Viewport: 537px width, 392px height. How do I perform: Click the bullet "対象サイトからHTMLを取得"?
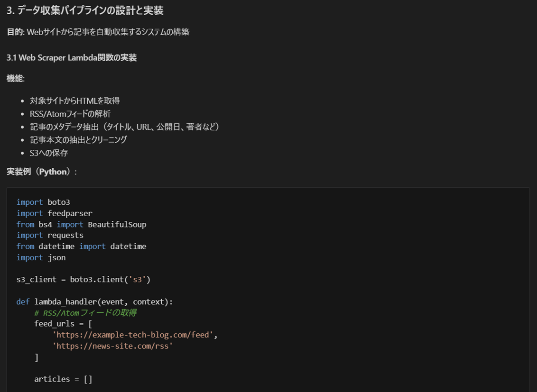pos(74,100)
